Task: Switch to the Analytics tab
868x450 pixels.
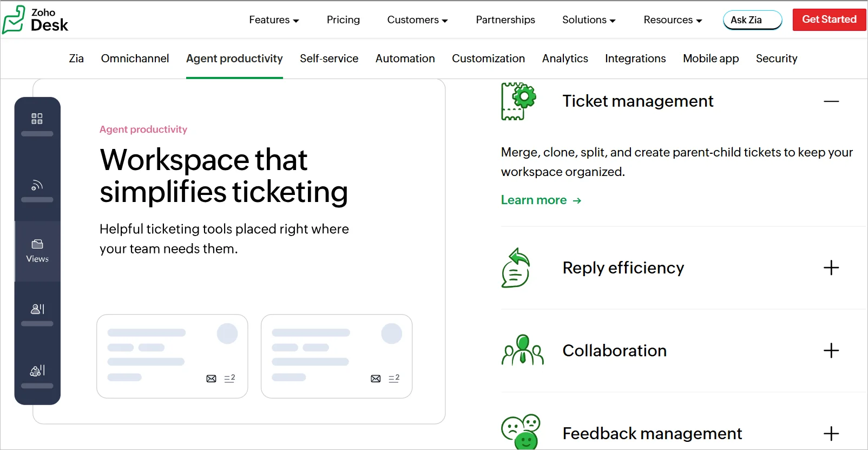Action: (x=565, y=58)
